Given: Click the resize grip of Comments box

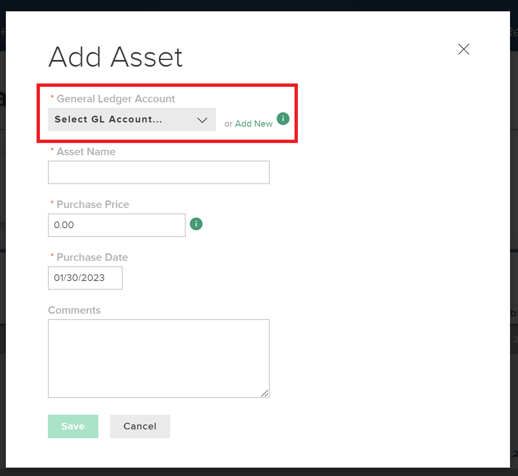Looking at the screenshot, I should click(265, 394).
